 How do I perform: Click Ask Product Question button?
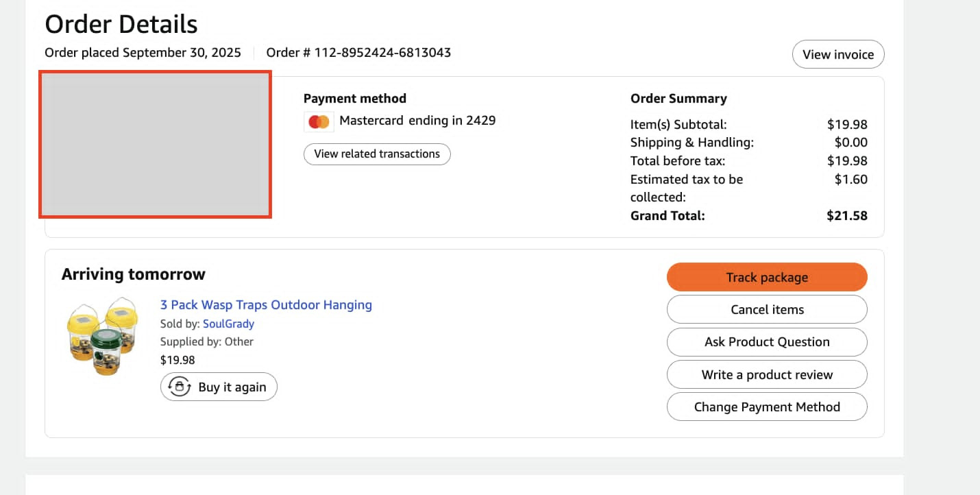click(767, 341)
